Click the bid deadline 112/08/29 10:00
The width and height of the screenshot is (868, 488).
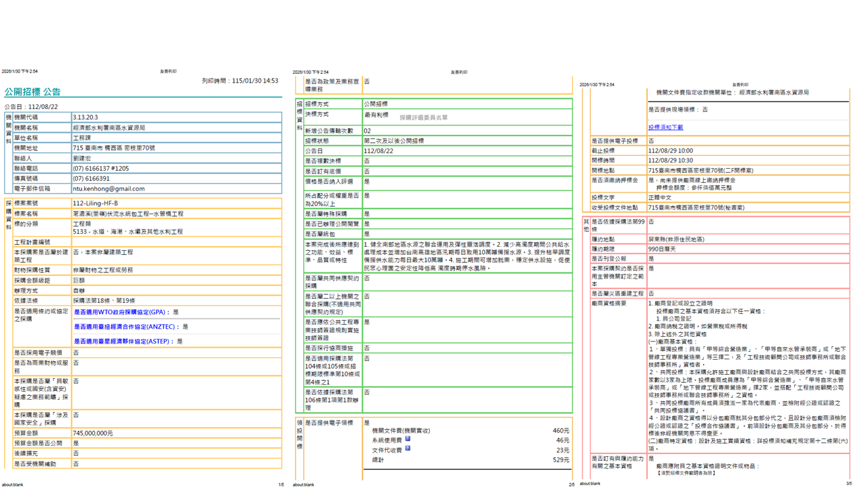[x=670, y=151]
